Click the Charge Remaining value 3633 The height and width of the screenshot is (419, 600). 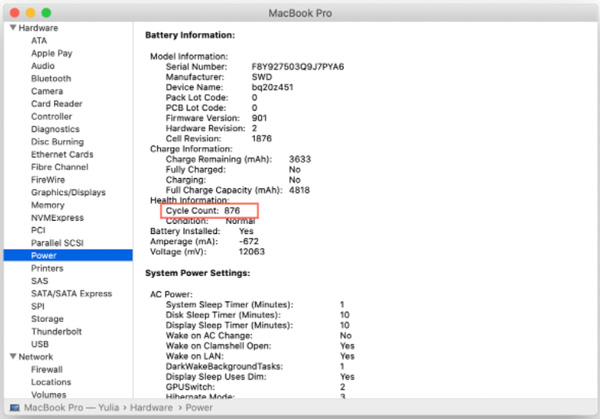click(x=300, y=159)
